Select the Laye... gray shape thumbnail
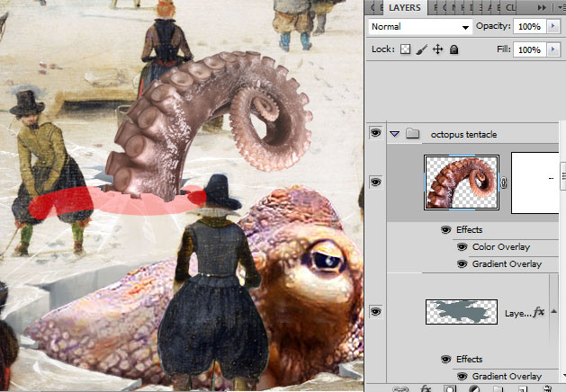The image size is (566, 392). click(462, 312)
